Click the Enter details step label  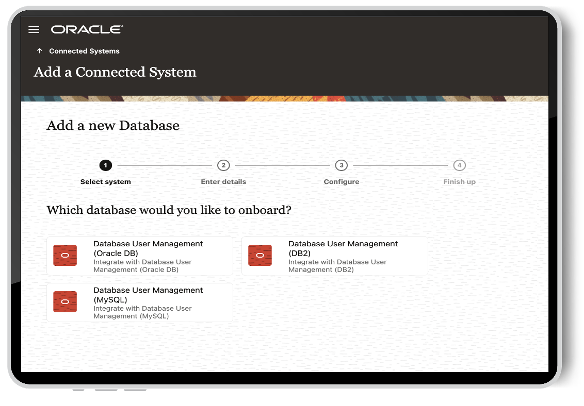point(223,182)
